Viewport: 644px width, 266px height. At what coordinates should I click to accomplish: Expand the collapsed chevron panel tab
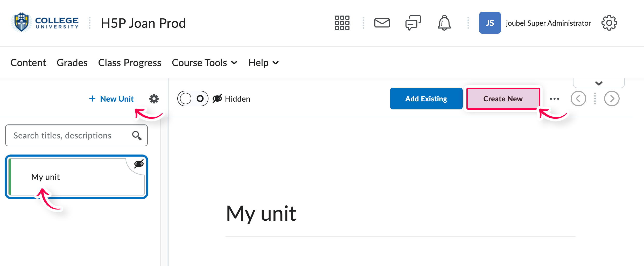599,83
